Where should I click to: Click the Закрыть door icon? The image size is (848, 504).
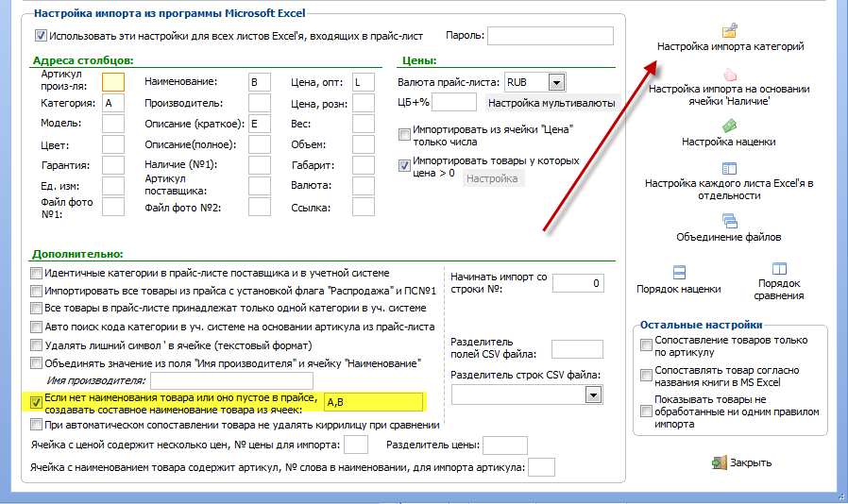pyautogui.click(x=720, y=462)
